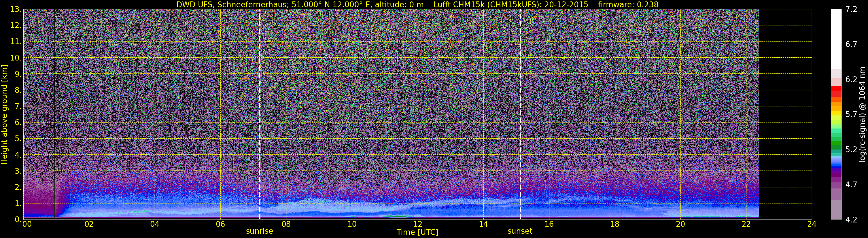Click the height tick label '1.'
The width and height of the screenshot is (868, 238).
tap(18, 204)
